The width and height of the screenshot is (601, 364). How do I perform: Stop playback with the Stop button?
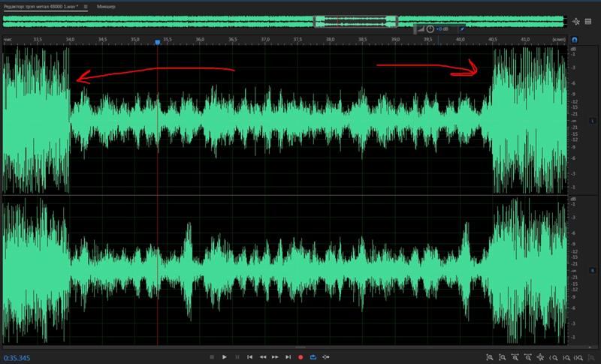pyautogui.click(x=212, y=356)
